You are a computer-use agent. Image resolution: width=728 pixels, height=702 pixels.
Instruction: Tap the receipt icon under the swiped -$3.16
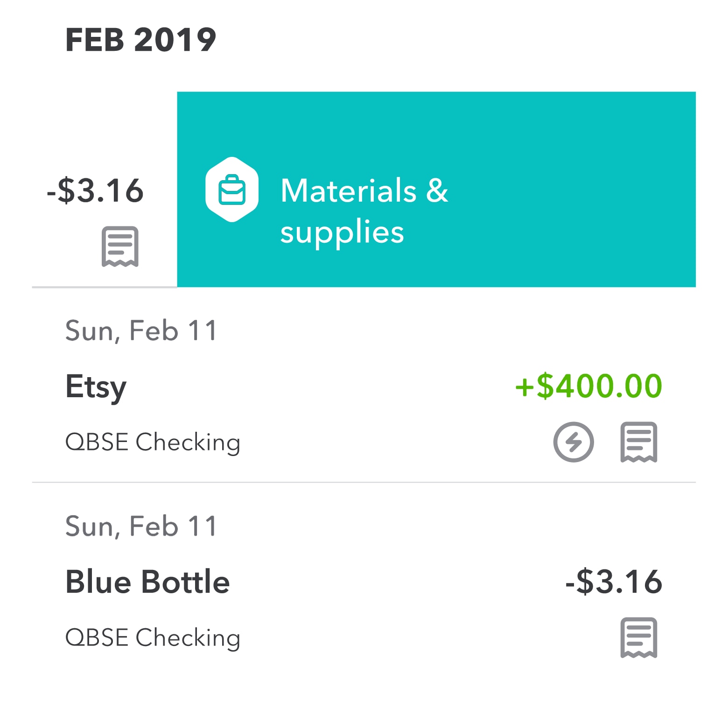pos(120,246)
